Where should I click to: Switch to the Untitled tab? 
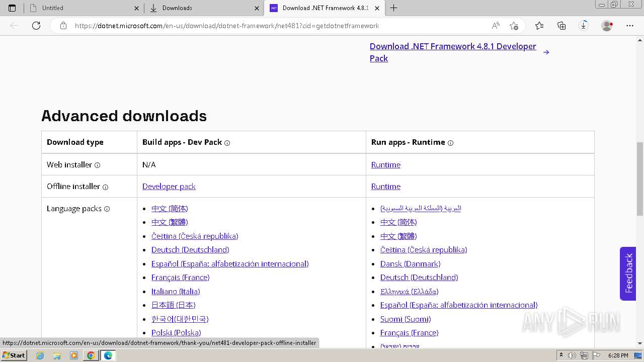coord(84,8)
